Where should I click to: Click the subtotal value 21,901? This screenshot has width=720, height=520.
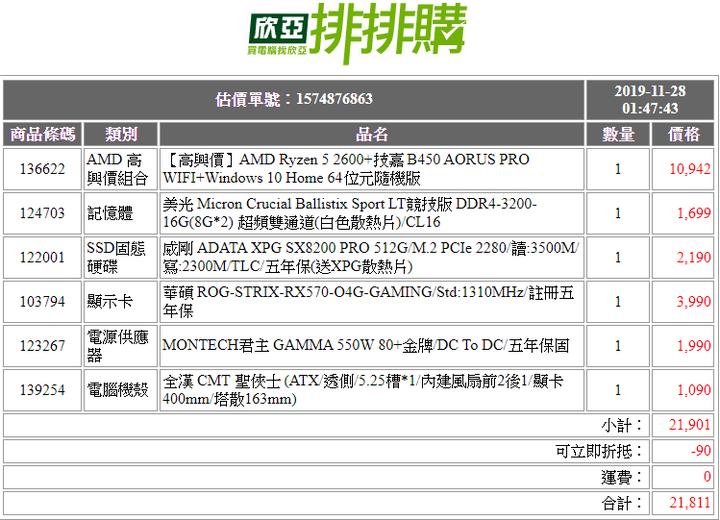(x=690, y=425)
